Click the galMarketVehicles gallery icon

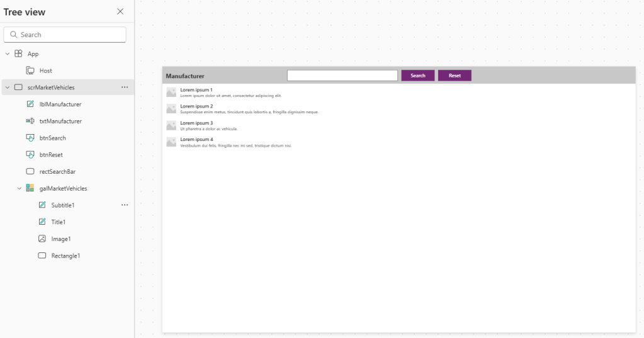tap(30, 188)
